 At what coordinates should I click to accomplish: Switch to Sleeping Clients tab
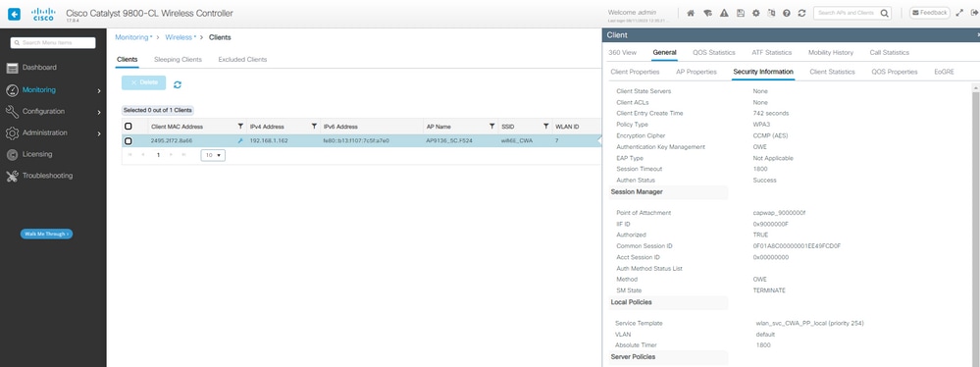point(178,60)
